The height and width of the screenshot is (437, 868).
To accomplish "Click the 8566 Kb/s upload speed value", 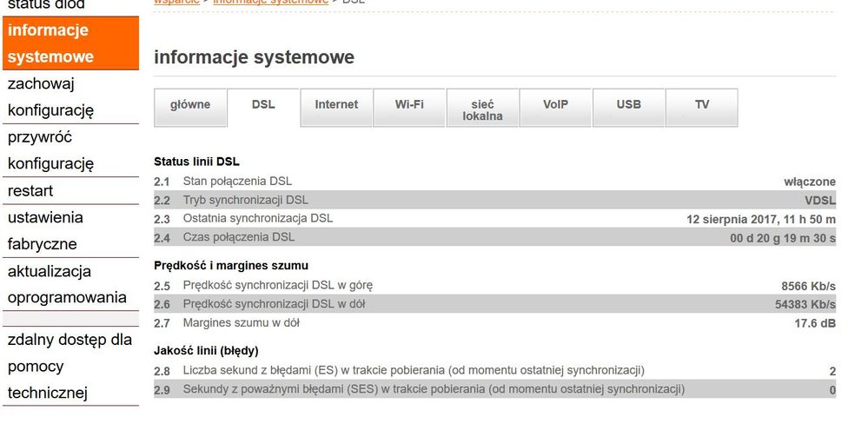I will click(808, 286).
